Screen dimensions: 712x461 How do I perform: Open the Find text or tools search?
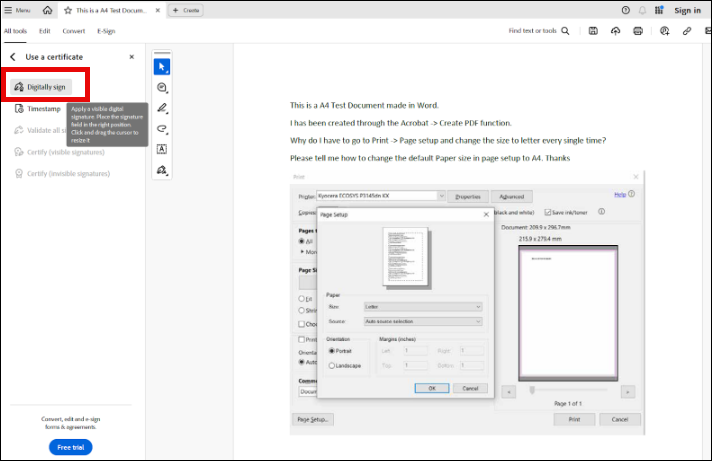coord(539,31)
